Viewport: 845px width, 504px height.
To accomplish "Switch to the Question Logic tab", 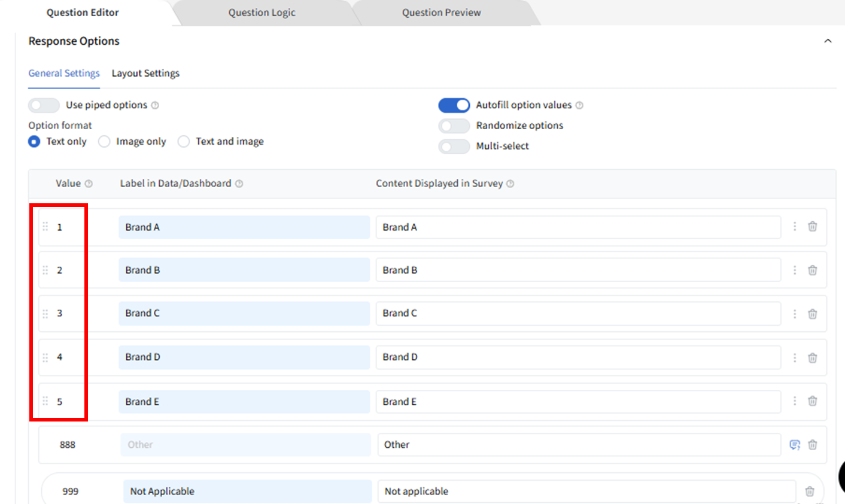I will (262, 13).
